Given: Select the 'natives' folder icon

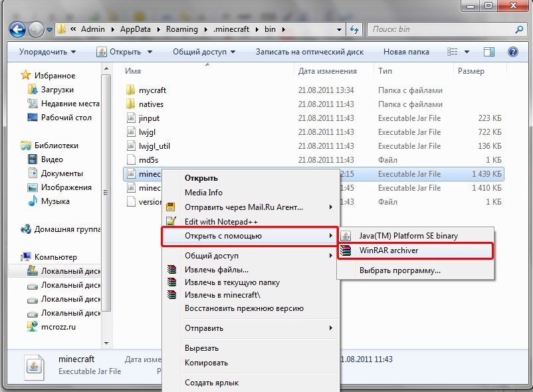Looking at the screenshot, I should pos(131,104).
